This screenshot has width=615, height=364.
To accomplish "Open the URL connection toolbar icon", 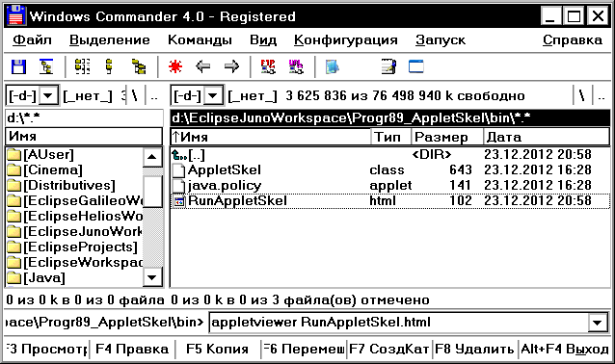I will pyautogui.click(x=296, y=67).
